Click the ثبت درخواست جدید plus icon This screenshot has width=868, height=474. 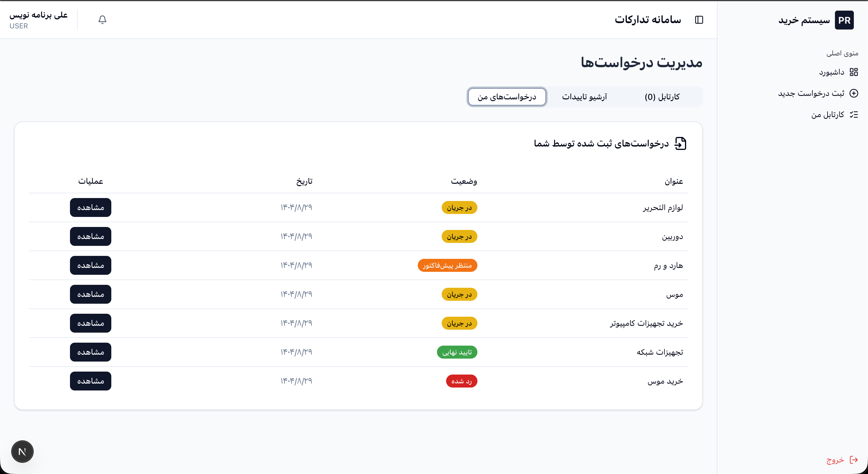click(x=854, y=93)
